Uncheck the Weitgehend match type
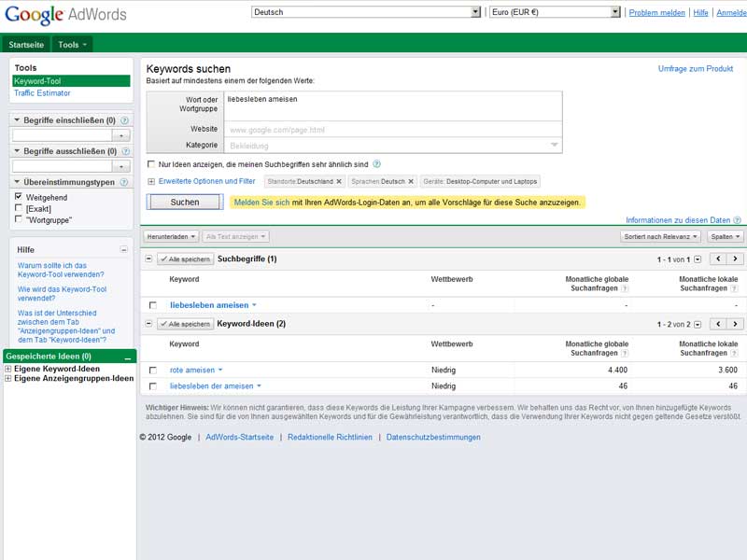This screenshot has width=747, height=560. [x=19, y=197]
